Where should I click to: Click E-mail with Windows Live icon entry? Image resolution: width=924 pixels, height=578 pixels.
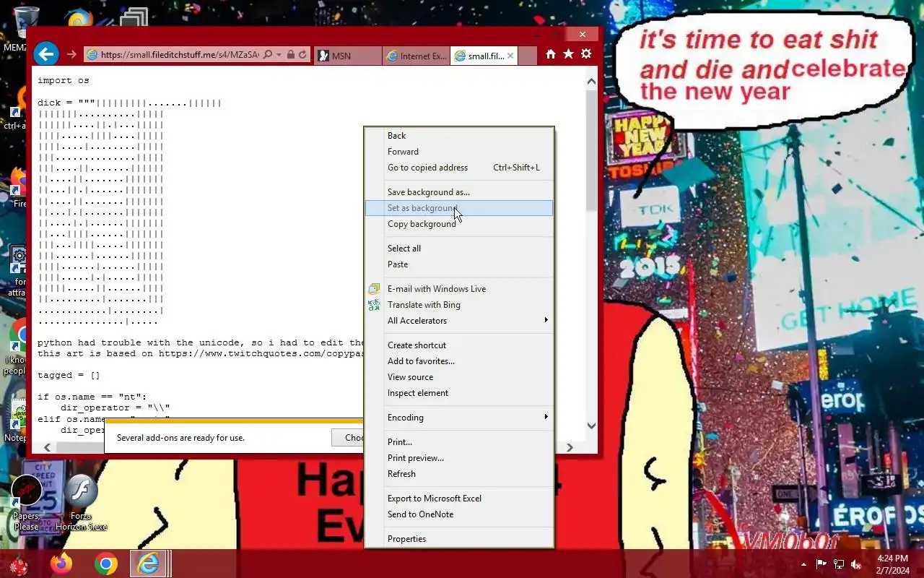[459, 289]
